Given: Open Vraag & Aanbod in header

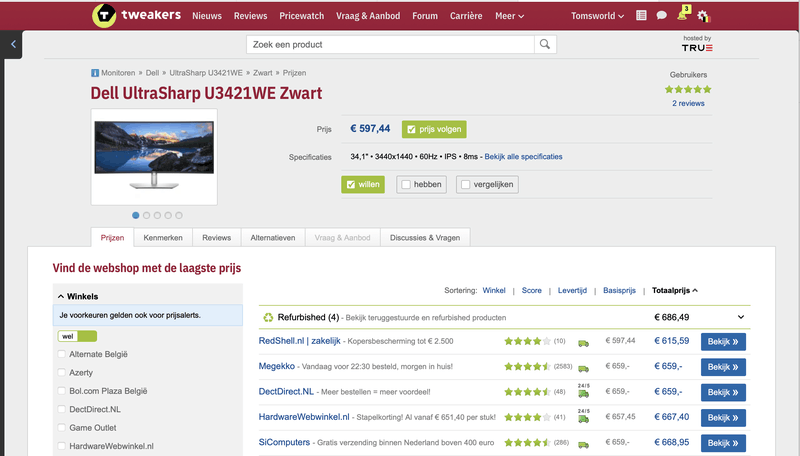Looking at the screenshot, I should click(x=368, y=16).
